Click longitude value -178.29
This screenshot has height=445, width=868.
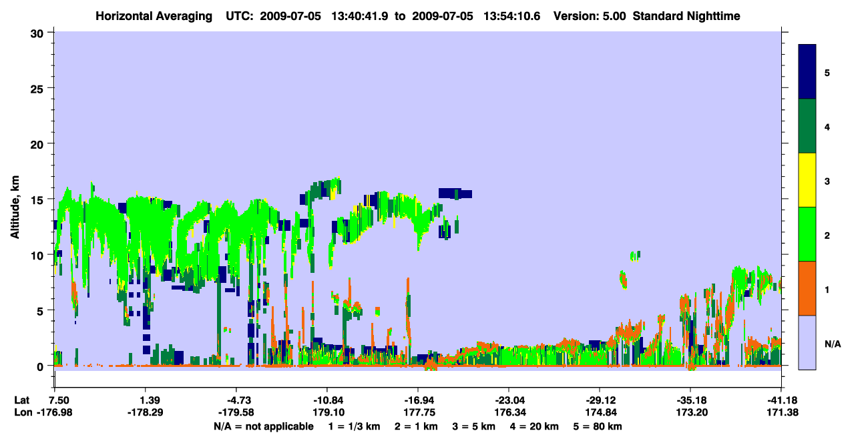click(x=146, y=412)
